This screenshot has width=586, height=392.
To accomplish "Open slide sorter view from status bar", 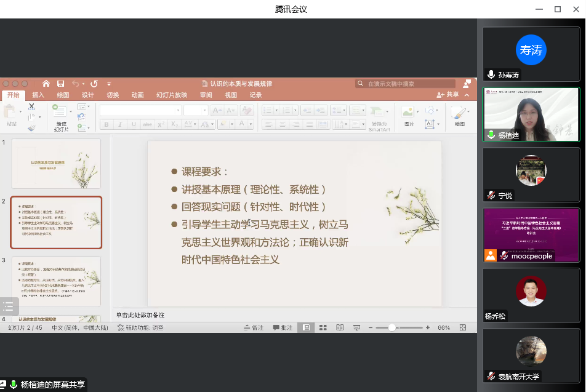I will pyautogui.click(x=323, y=328).
